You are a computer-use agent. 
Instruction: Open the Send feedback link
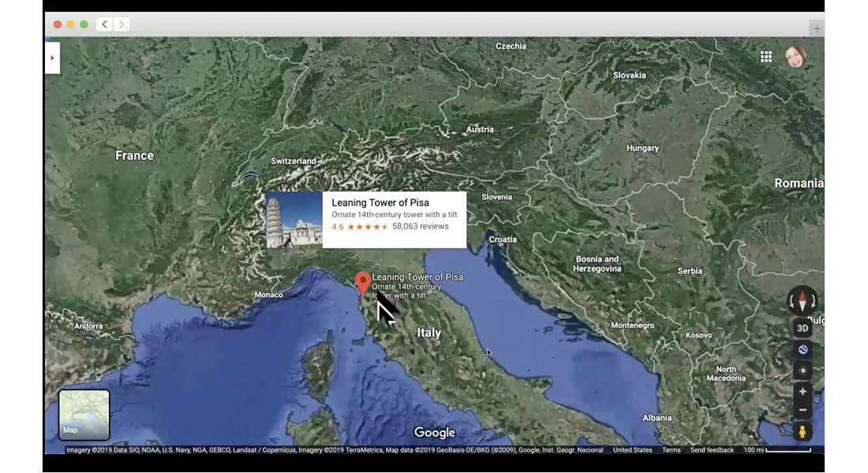[712, 450]
